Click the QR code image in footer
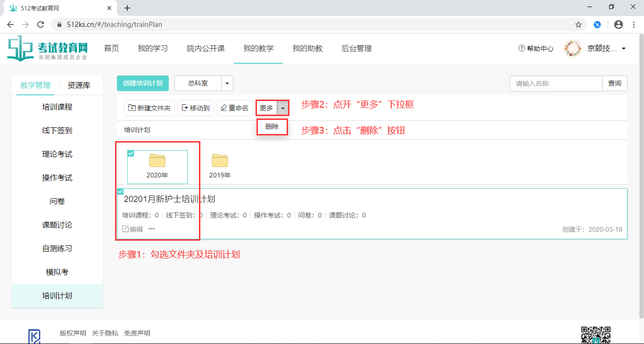 595,335
